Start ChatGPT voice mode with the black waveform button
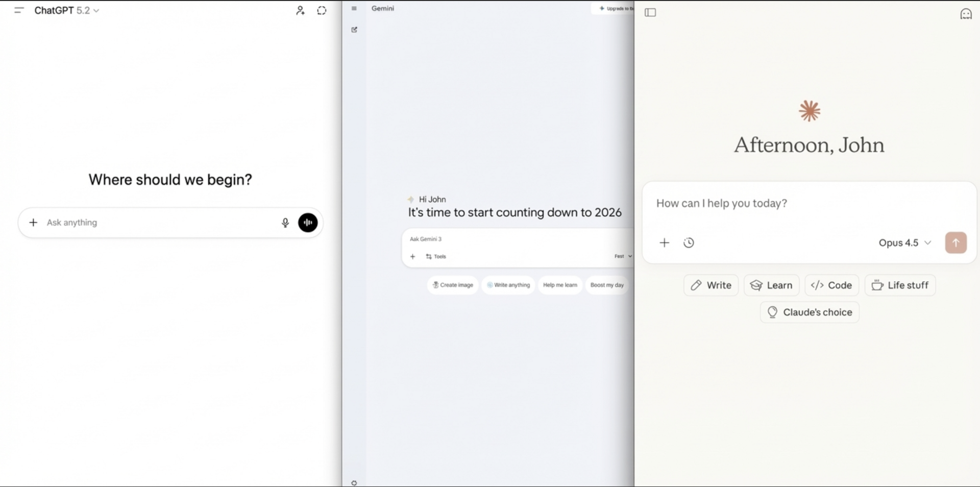This screenshot has width=980, height=487. (308, 223)
